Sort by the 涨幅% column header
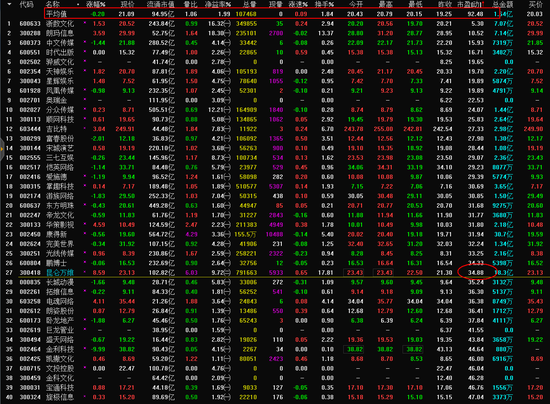The width and height of the screenshot is (550, 404). (95, 4)
